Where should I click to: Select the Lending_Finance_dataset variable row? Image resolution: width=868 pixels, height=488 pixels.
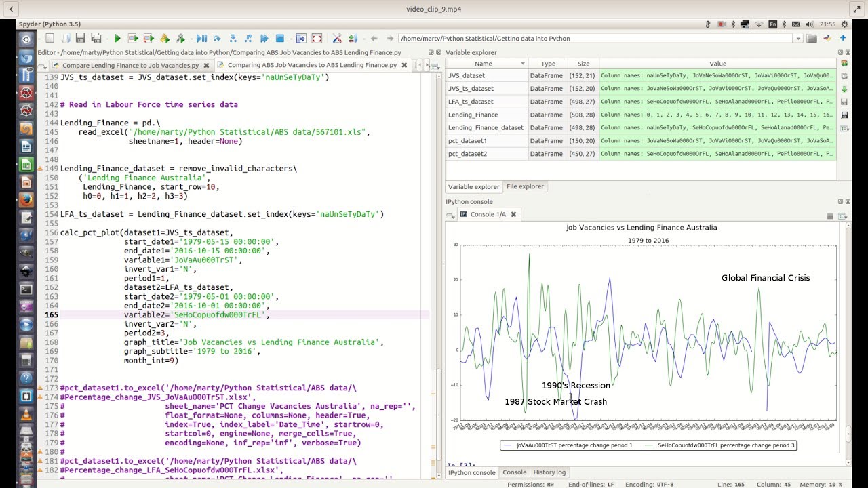point(640,127)
